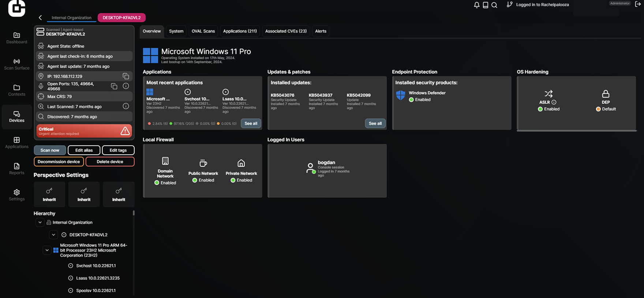Click the Edit tags button
The height and width of the screenshot is (298, 644).
[x=118, y=150]
